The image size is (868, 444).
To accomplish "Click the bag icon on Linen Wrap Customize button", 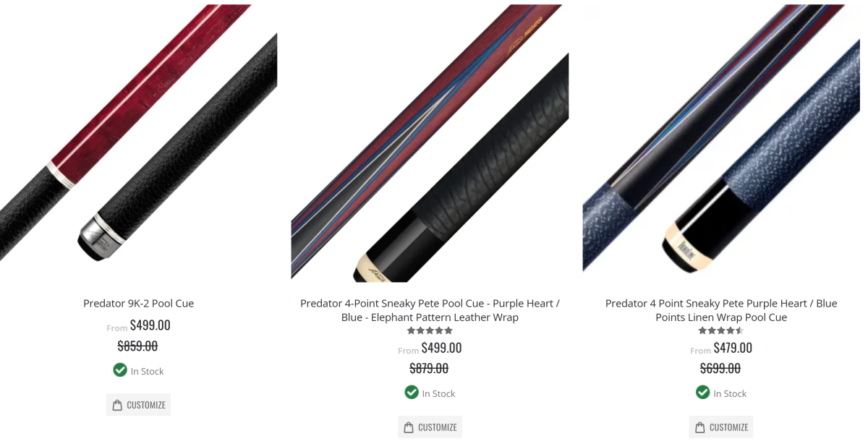I will (701, 427).
